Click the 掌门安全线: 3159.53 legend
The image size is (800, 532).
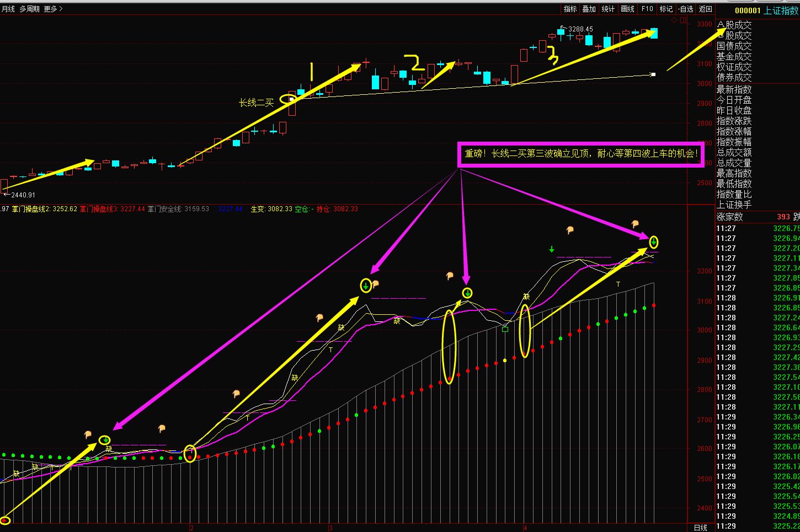pyautogui.click(x=178, y=209)
